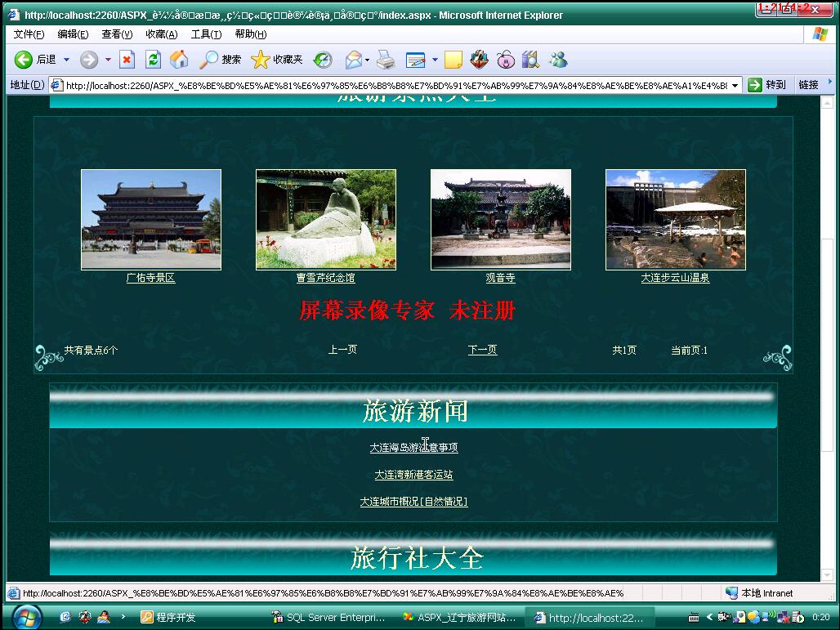The height and width of the screenshot is (630, 840).
Task: Go to the Home page icon
Action: point(179,60)
